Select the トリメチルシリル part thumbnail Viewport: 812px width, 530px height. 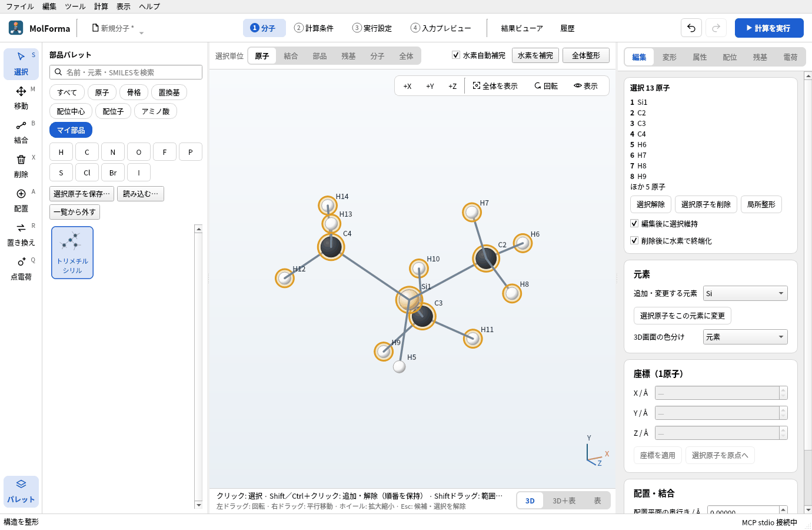click(x=72, y=253)
